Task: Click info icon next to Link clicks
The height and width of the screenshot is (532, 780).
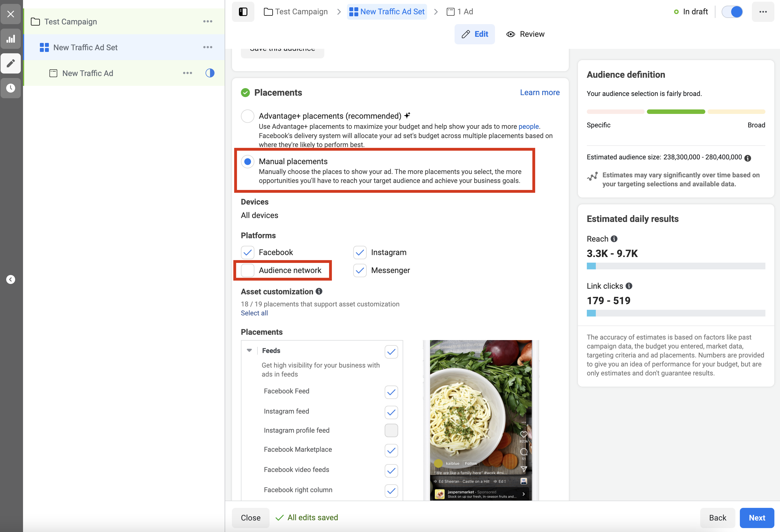Action: coord(629,286)
